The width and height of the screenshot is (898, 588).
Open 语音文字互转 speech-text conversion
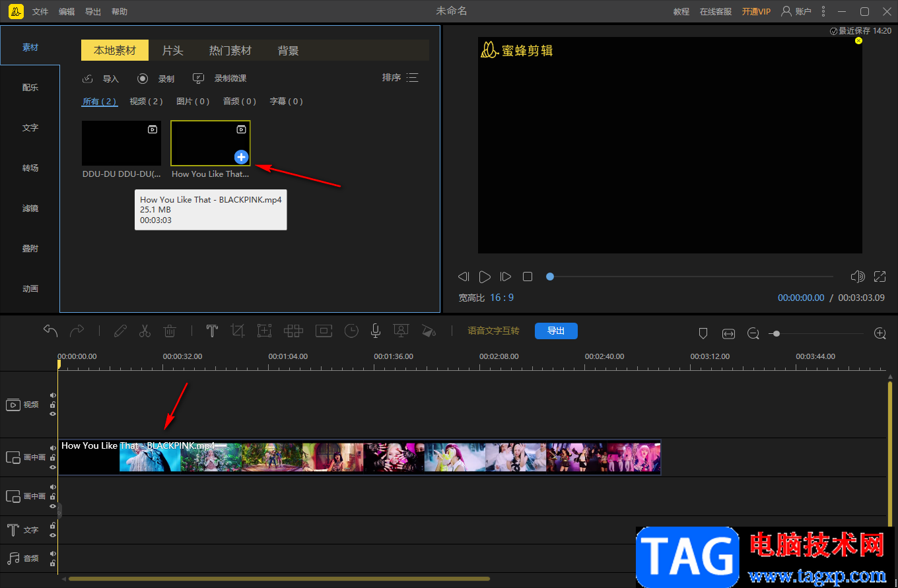click(493, 331)
